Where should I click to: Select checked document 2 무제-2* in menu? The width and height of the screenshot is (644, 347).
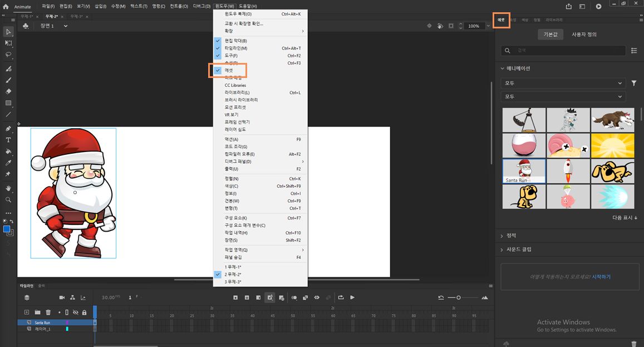(x=260, y=274)
